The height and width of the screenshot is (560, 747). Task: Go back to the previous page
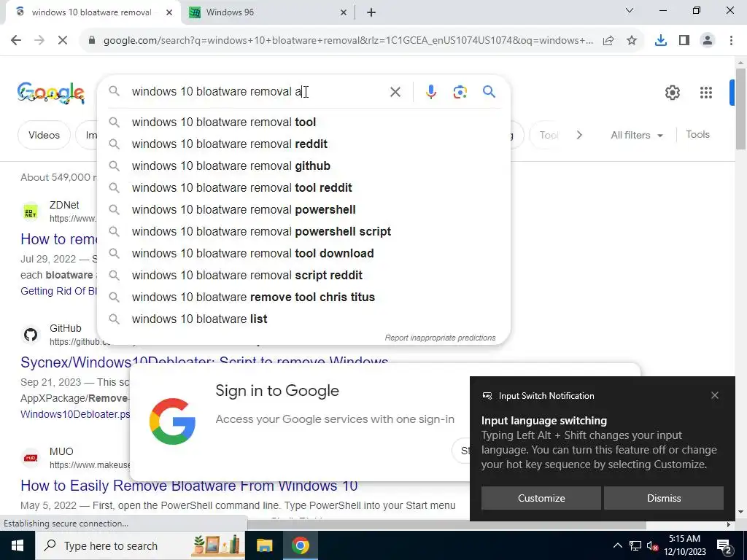[x=16, y=41]
